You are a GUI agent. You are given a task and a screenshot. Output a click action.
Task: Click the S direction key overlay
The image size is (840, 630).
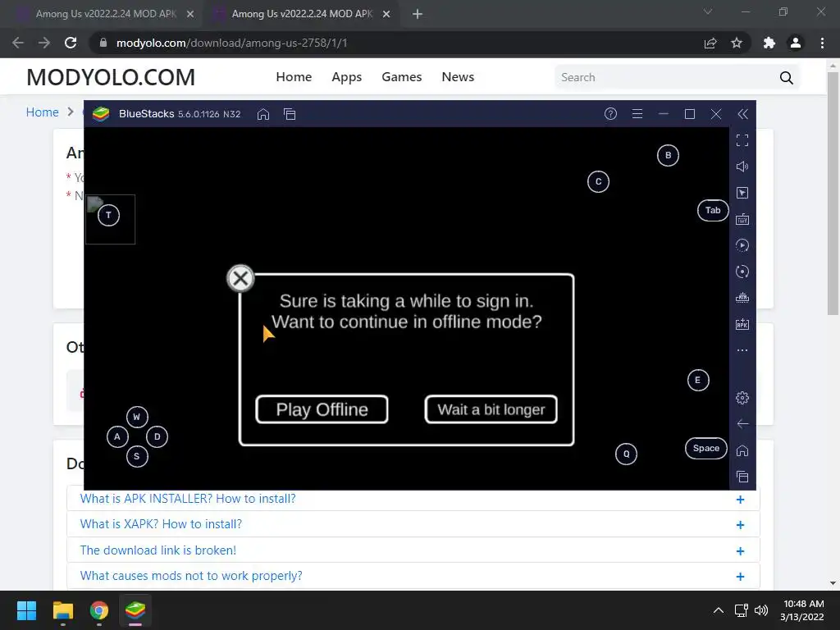tap(137, 456)
